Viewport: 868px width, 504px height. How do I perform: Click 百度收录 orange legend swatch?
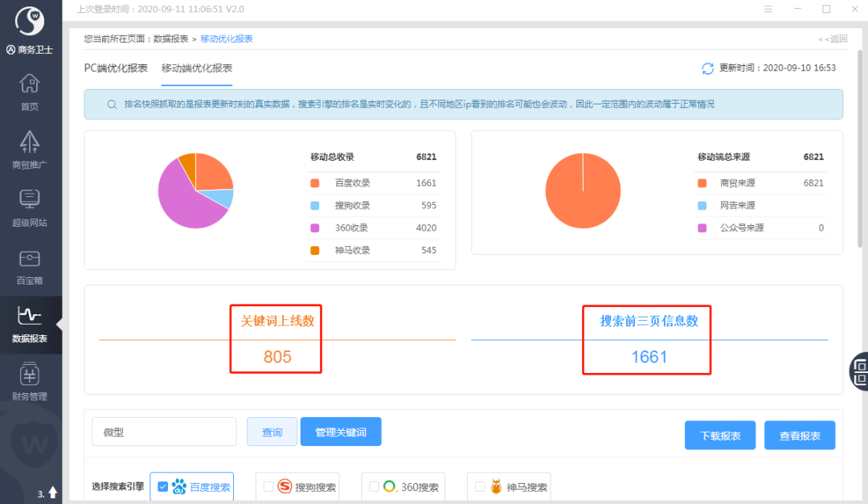315,183
